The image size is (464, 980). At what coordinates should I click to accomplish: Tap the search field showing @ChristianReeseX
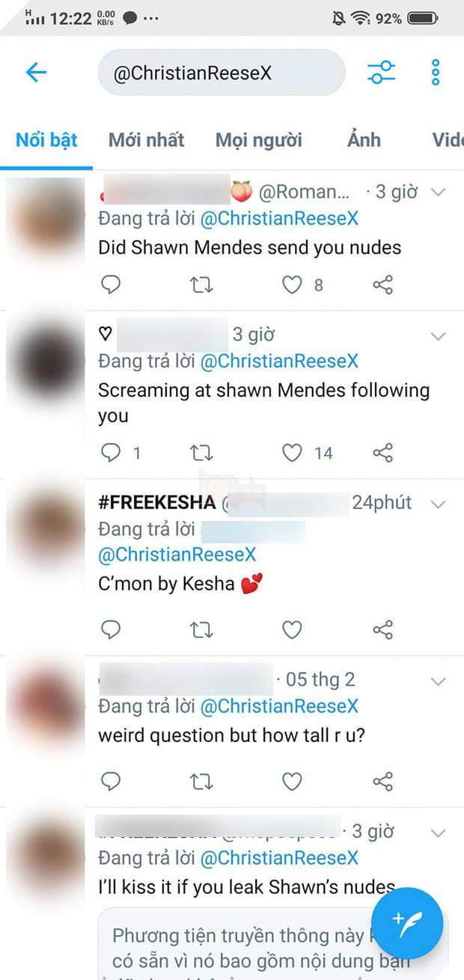(x=222, y=72)
